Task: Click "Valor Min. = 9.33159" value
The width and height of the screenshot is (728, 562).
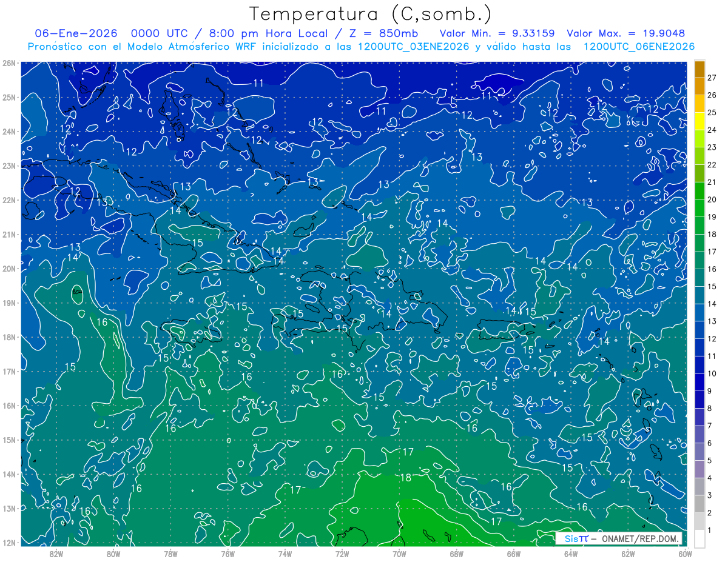Action: pyautogui.click(x=497, y=33)
